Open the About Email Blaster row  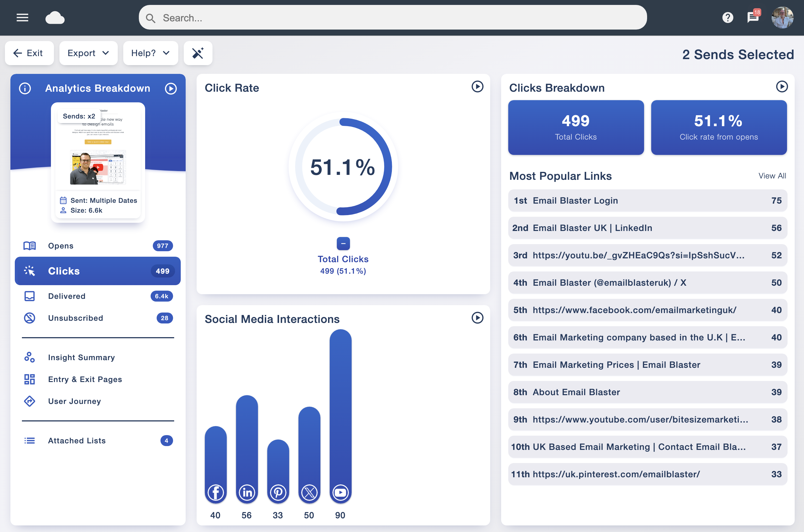coord(647,392)
